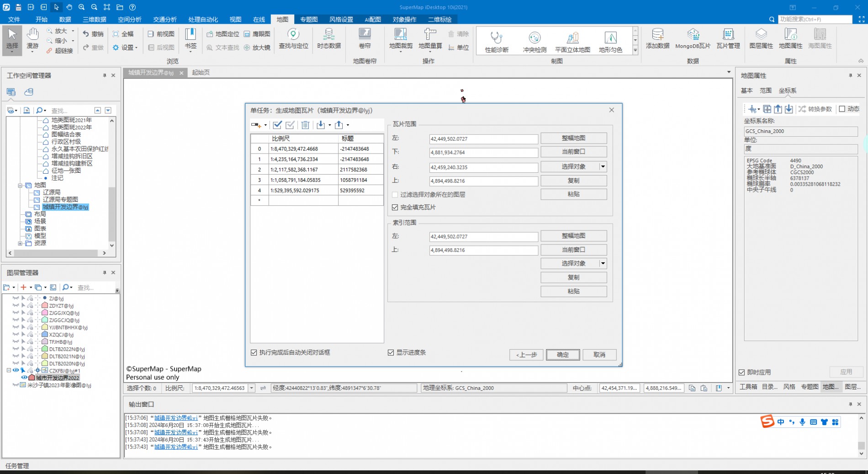Image resolution: width=868 pixels, height=474 pixels.
Task: Open 地图属性 map properties in ribbon
Action: (x=790, y=39)
